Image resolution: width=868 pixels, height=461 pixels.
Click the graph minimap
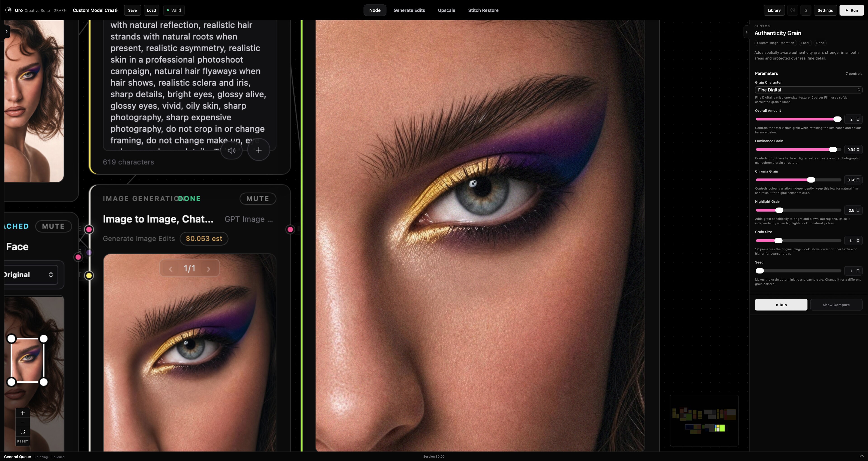704,421
